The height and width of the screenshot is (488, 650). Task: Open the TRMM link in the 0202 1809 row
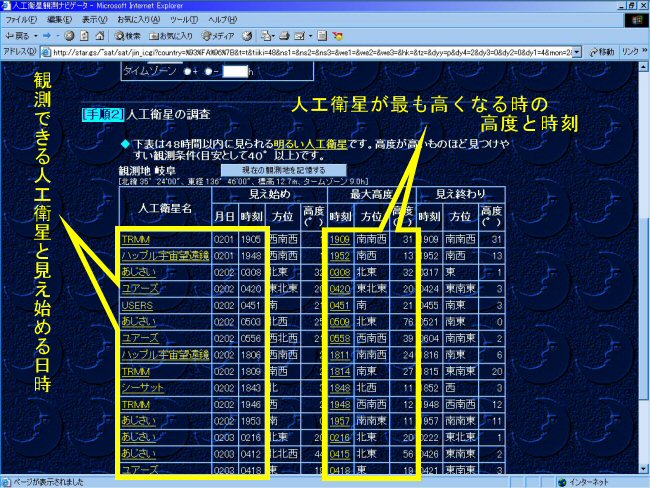(136, 371)
